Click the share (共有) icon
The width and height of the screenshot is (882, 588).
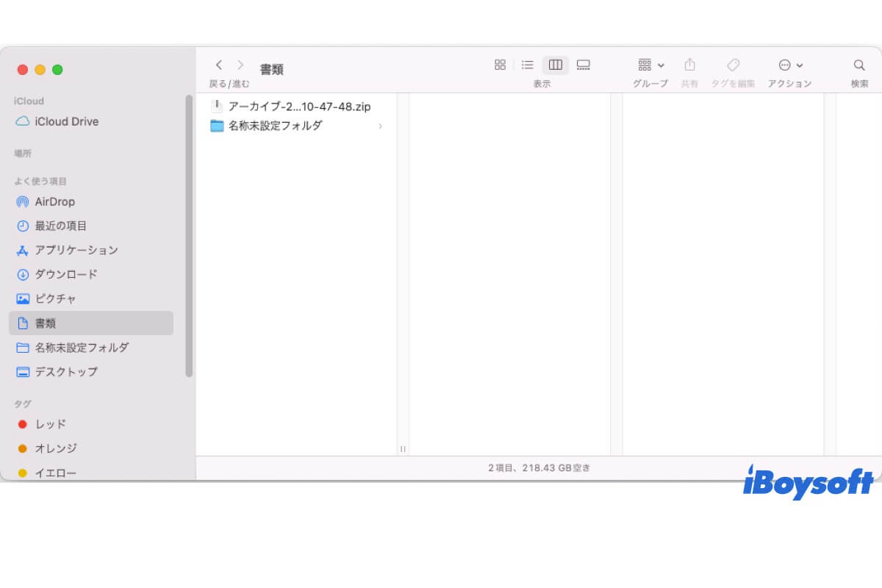[689, 65]
